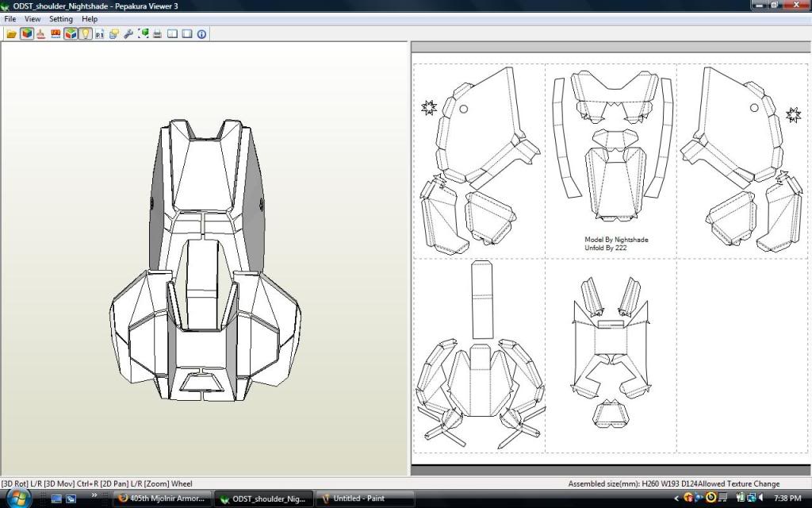The image size is (812, 508).
Task: Click the 'Model By Nightshade' text on pattern
Action: (616, 240)
